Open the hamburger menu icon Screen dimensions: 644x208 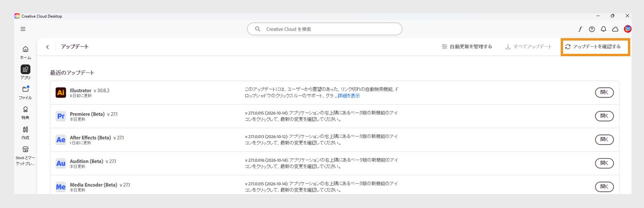[x=23, y=29]
